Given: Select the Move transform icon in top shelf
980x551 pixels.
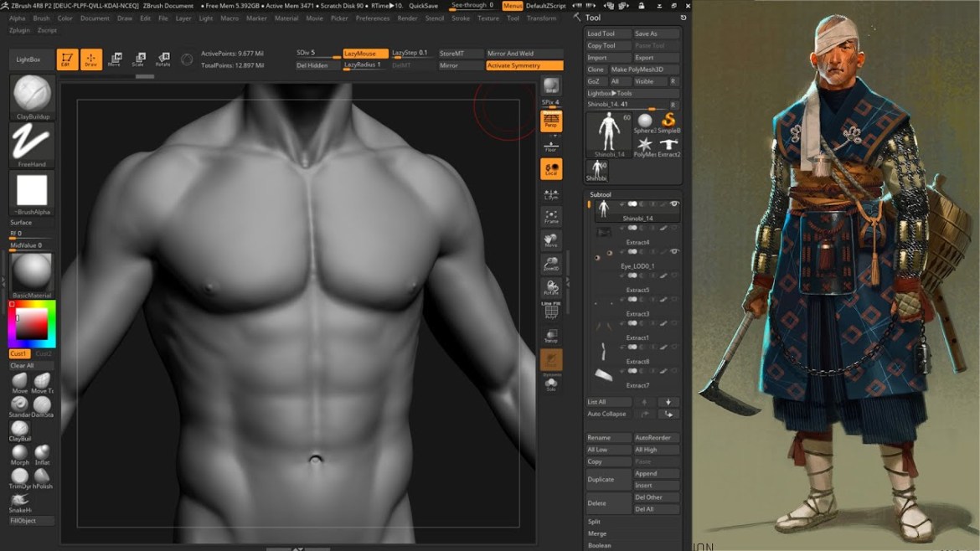Looking at the screenshot, I should click(x=115, y=59).
